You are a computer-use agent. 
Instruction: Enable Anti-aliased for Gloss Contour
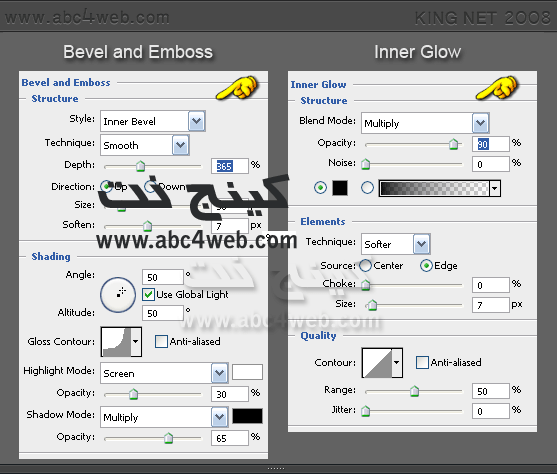tap(161, 341)
